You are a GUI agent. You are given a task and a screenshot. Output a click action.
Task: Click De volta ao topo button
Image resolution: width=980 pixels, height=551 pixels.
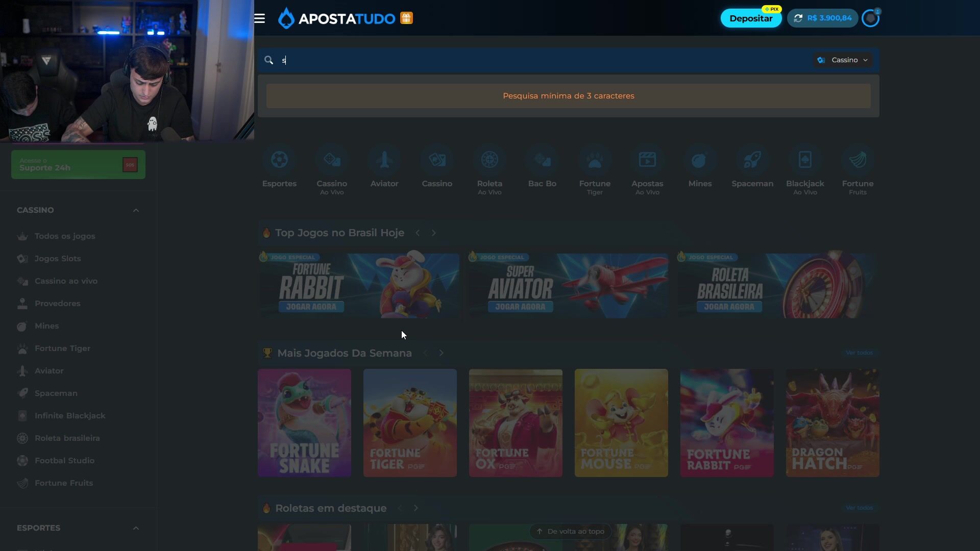pos(570,532)
